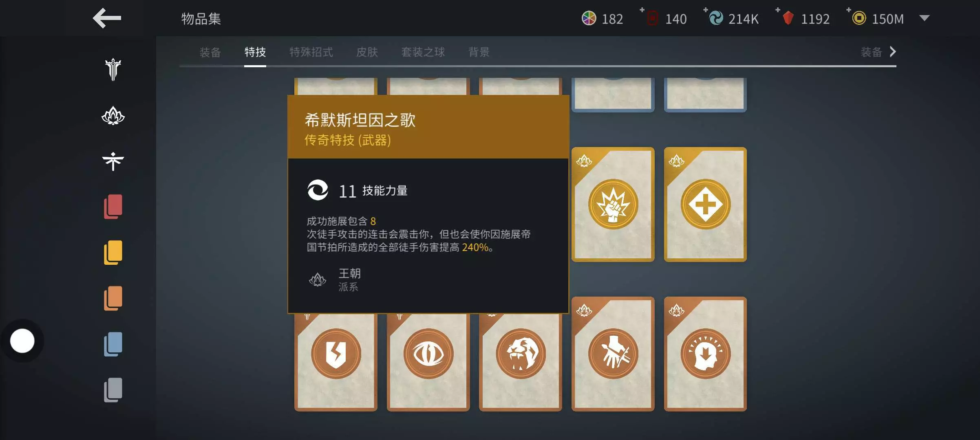Tap the white floating assistive circle
Viewport: 980px width, 440px height.
point(22,341)
